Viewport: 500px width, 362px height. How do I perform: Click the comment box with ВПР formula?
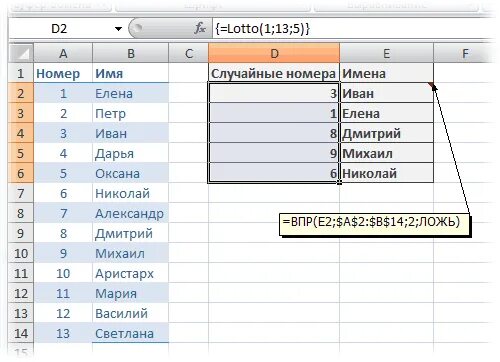pos(374,225)
